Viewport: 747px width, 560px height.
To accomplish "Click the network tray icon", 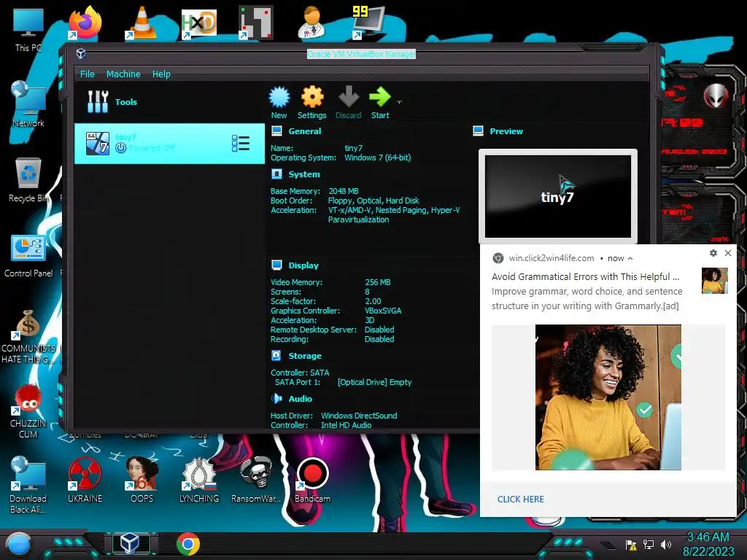I will tap(649, 544).
